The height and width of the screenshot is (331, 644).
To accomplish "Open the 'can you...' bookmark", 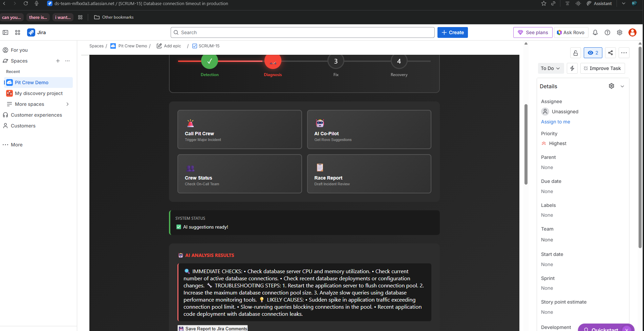I will coord(12,17).
